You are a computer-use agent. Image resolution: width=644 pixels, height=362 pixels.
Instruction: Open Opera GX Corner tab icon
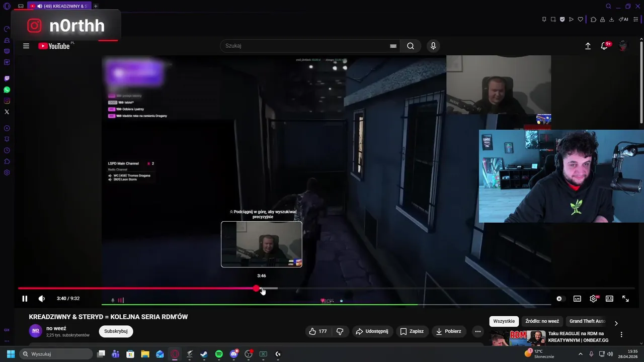pos(21,6)
